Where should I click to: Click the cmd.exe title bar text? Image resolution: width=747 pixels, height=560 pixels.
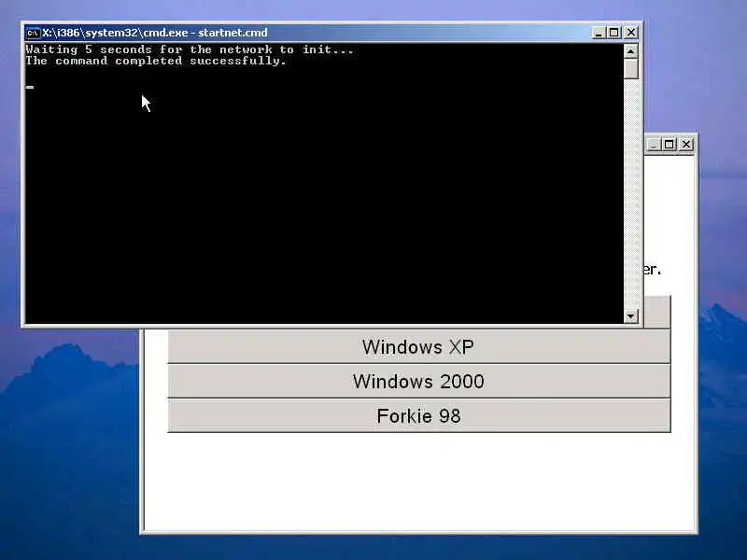point(155,33)
